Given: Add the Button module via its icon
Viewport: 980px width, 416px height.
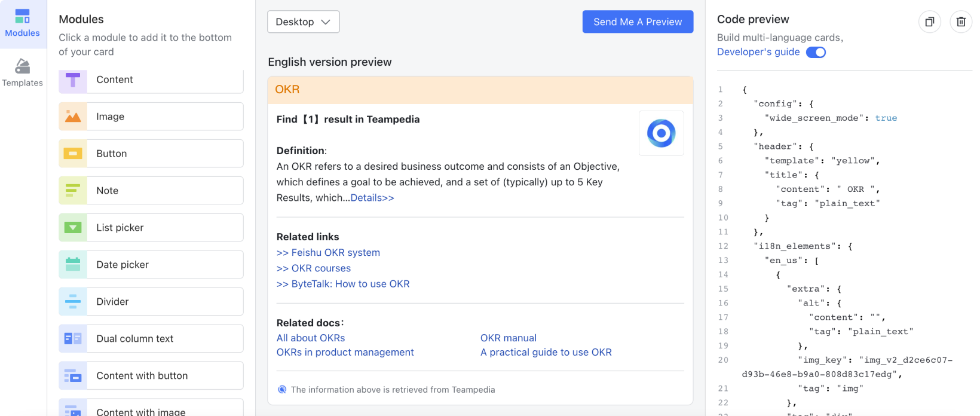Looking at the screenshot, I should tap(73, 154).
